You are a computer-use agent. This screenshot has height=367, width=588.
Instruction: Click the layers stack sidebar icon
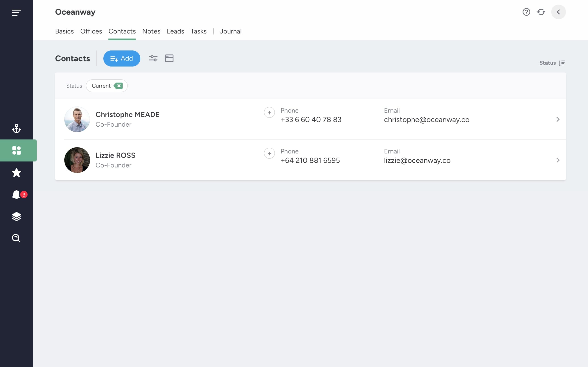(x=16, y=216)
